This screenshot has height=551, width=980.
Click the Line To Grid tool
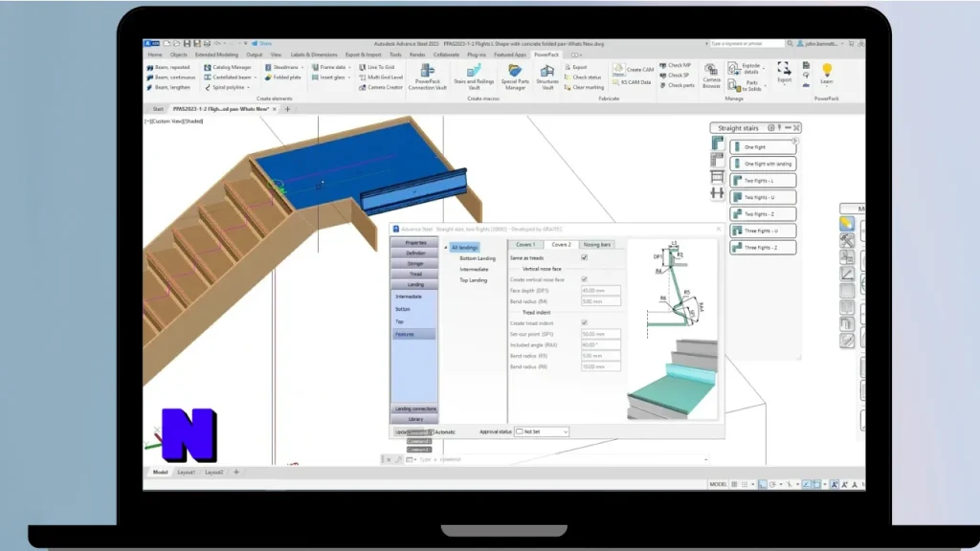[x=377, y=67]
